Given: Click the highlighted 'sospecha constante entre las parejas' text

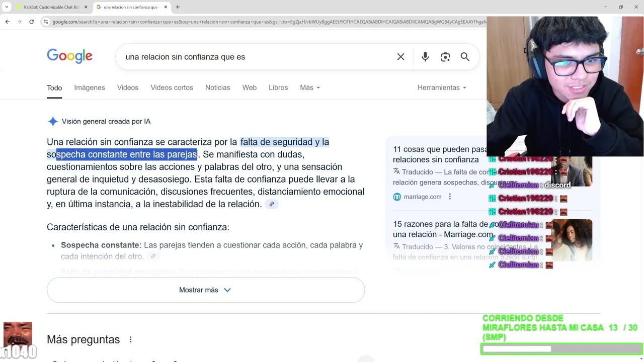Looking at the screenshot, I should [x=122, y=154].
